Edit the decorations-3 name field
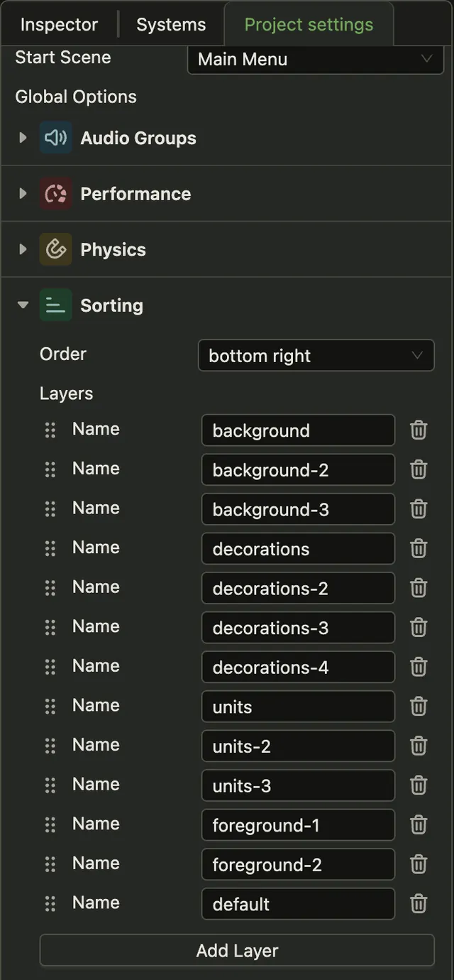The image size is (454, 980). [298, 628]
